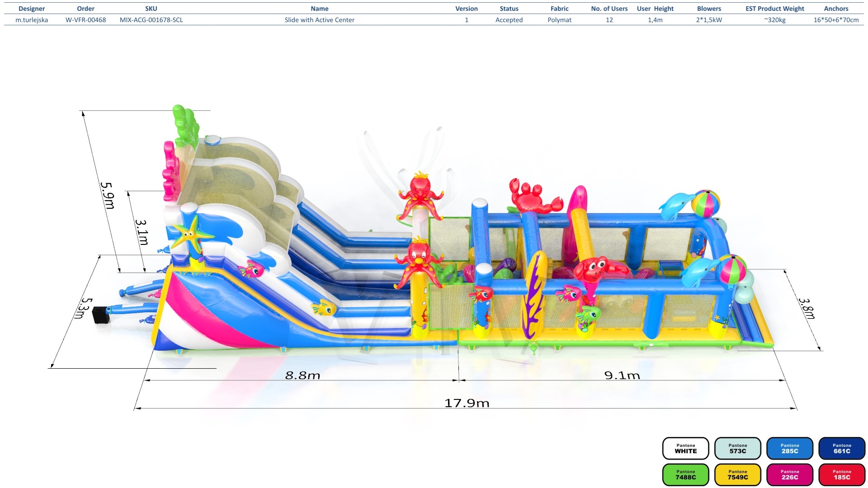Screen dimensions: 868x488
Task: Click the purple-striped yellow surfboard
Action: [x=535, y=295]
